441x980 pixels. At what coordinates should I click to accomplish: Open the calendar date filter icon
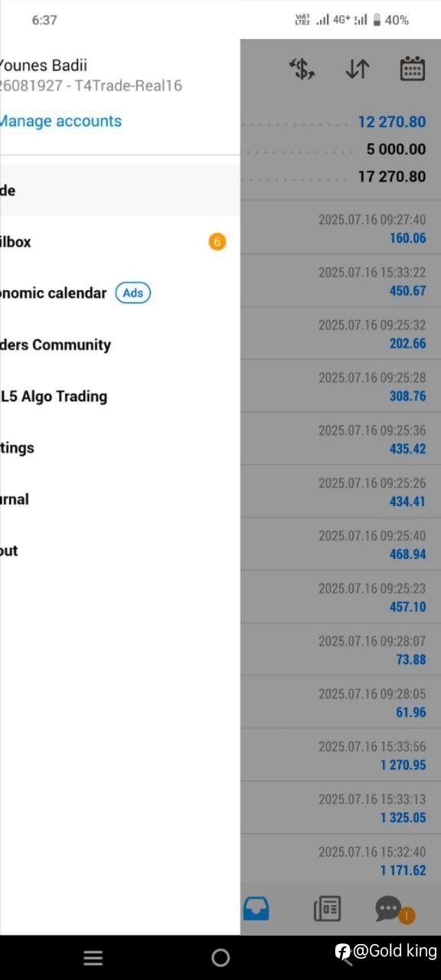(x=413, y=69)
